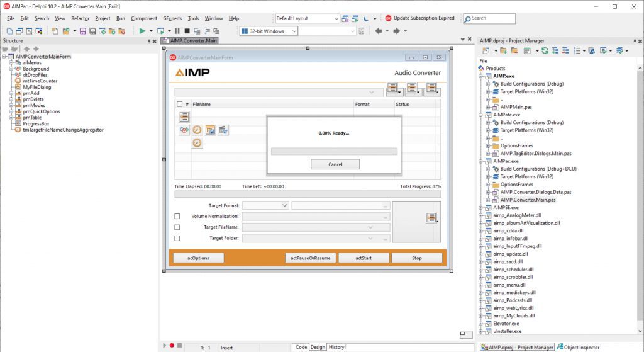Expand the aimp_scheduler.dll project node
Image resolution: width=644 pixels, height=352 pixels.
[x=480, y=270]
